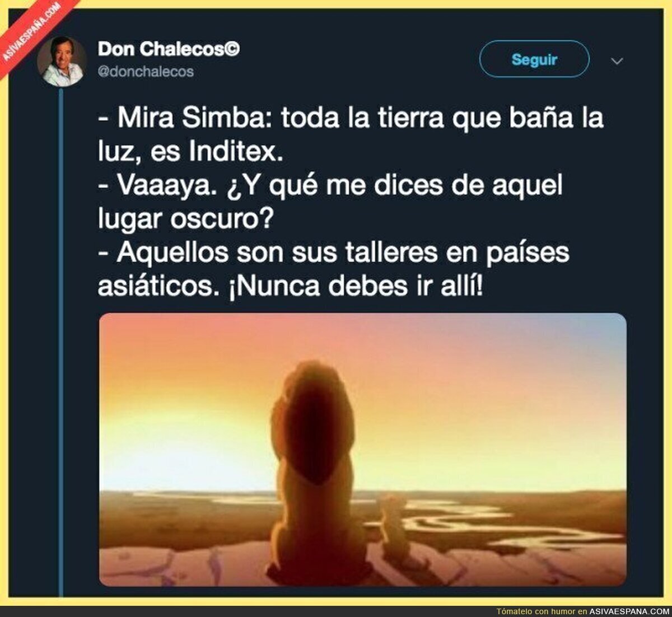Open the attached Lion King sunrise image
This screenshot has width=672, height=617.
(x=362, y=450)
